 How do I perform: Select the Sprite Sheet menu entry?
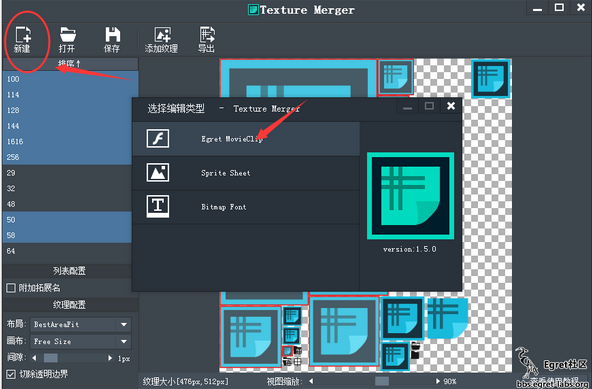[x=225, y=173]
